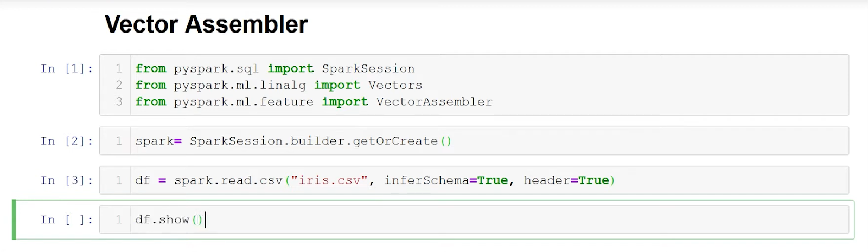Click line number 2 of first cell

click(118, 85)
